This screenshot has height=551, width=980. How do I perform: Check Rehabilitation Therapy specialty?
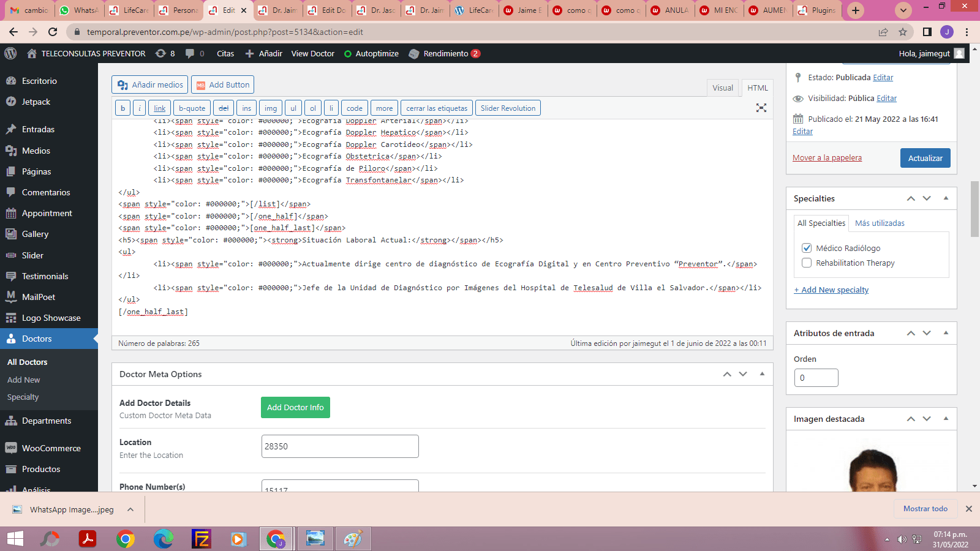807,263
